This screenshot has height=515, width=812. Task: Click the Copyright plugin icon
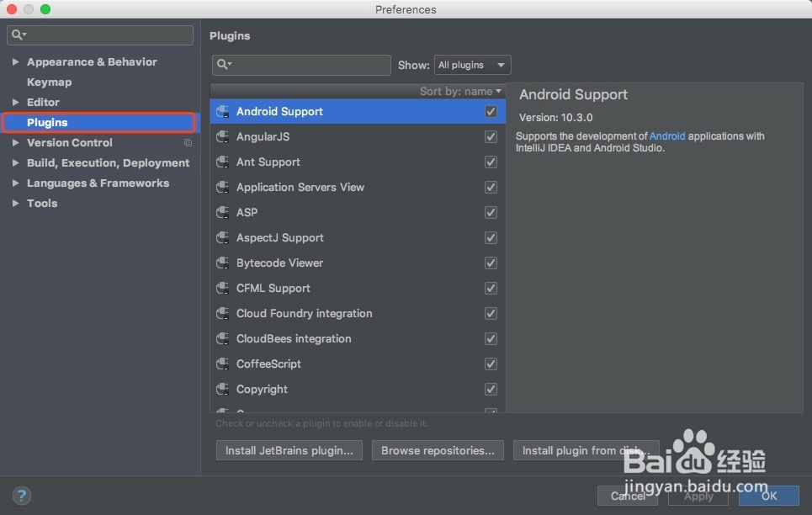click(223, 389)
